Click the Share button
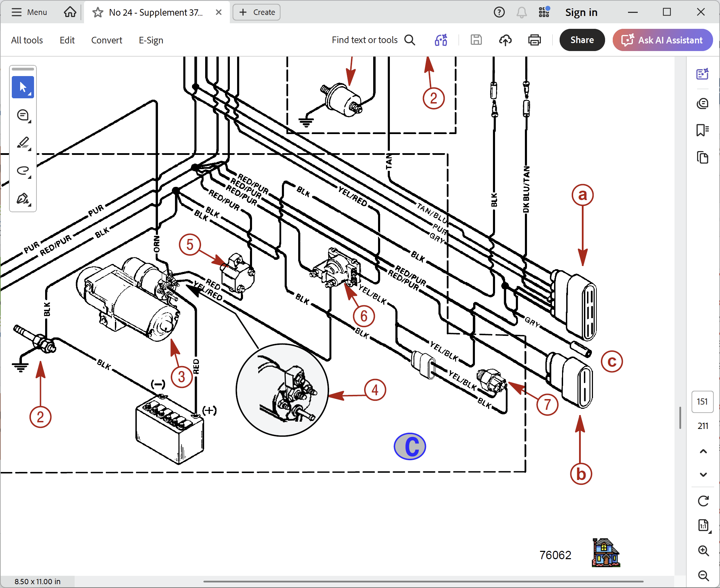This screenshot has width=720, height=588. click(582, 40)
